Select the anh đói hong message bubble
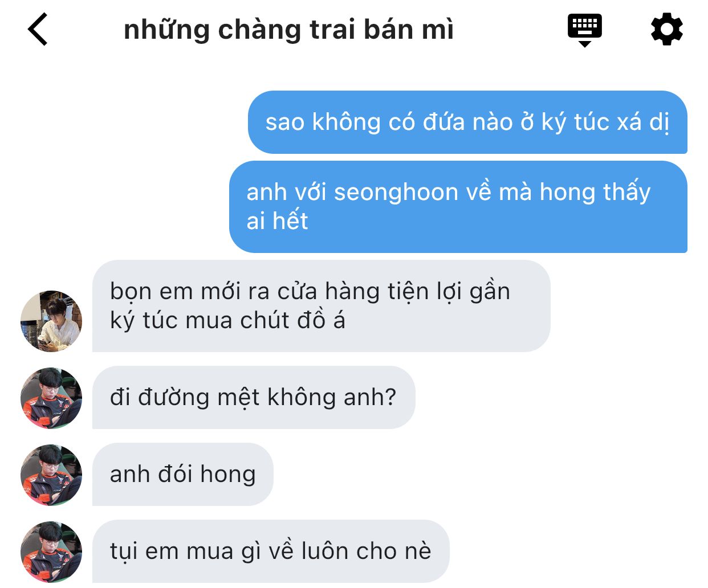Viewport: 708px width, 588px height. pyautogui.click(x=183, y=474)
